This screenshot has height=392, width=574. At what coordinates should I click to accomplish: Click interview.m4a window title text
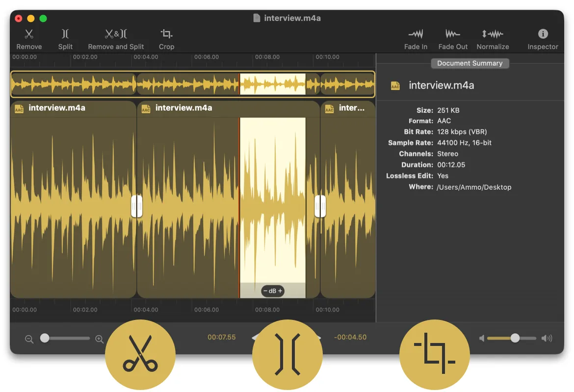(292, 18)
